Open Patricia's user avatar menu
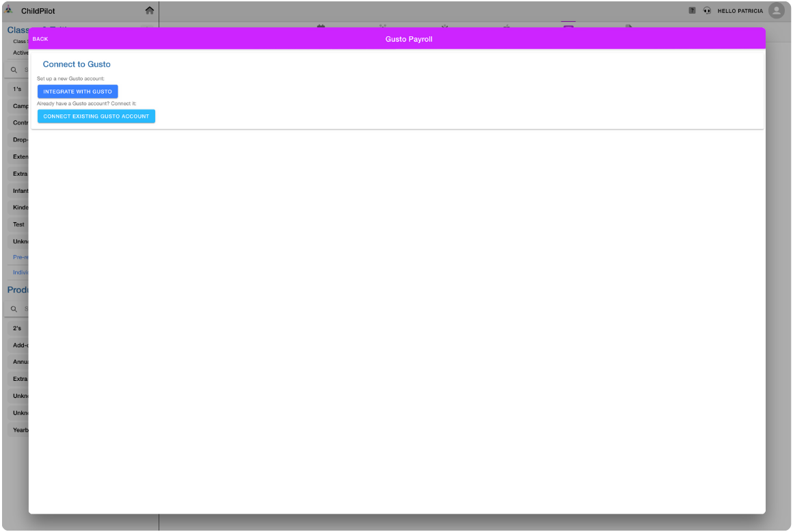793x532 pixels. (x=777, y=11)
